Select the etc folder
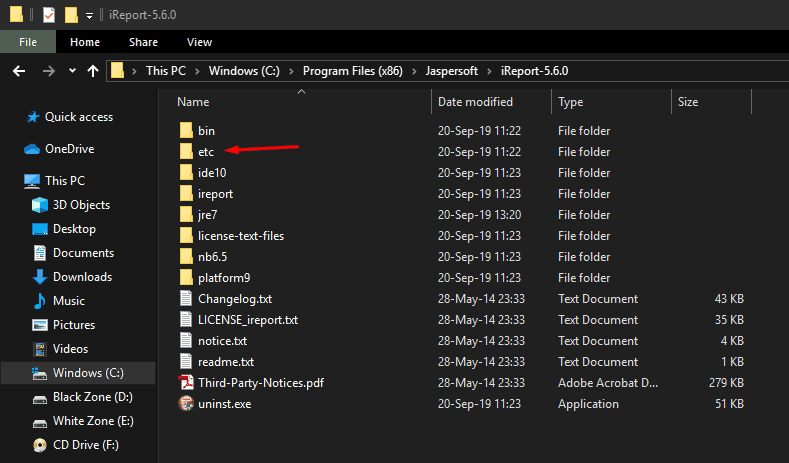789x463 pixels. [206, 152]
